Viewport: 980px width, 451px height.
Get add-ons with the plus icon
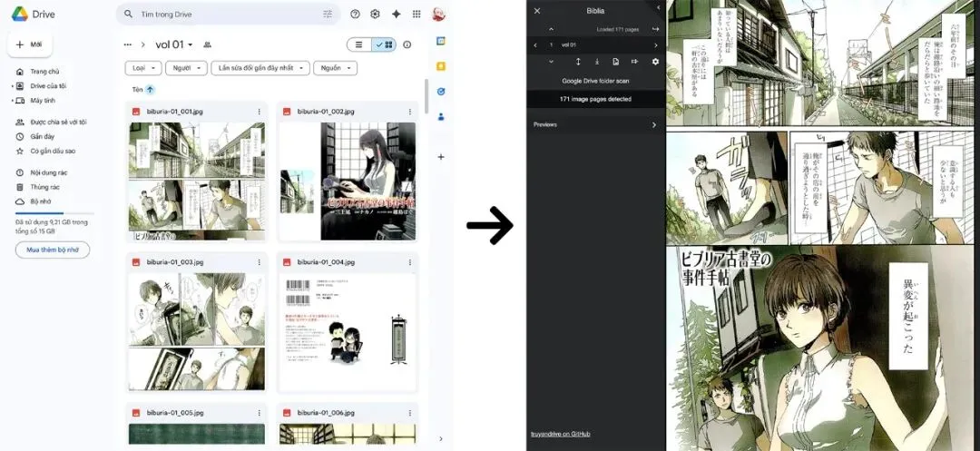tap(441, 157)
